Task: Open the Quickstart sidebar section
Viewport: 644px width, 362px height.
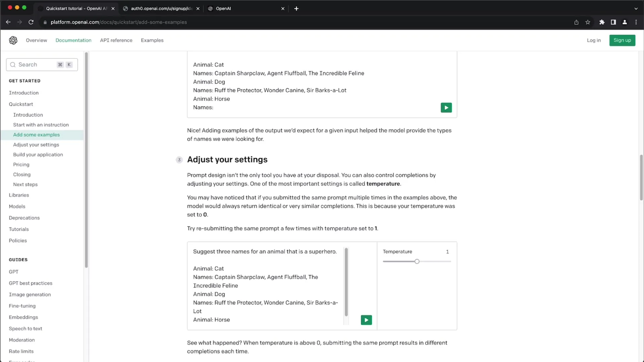Action: click(21, 104)
